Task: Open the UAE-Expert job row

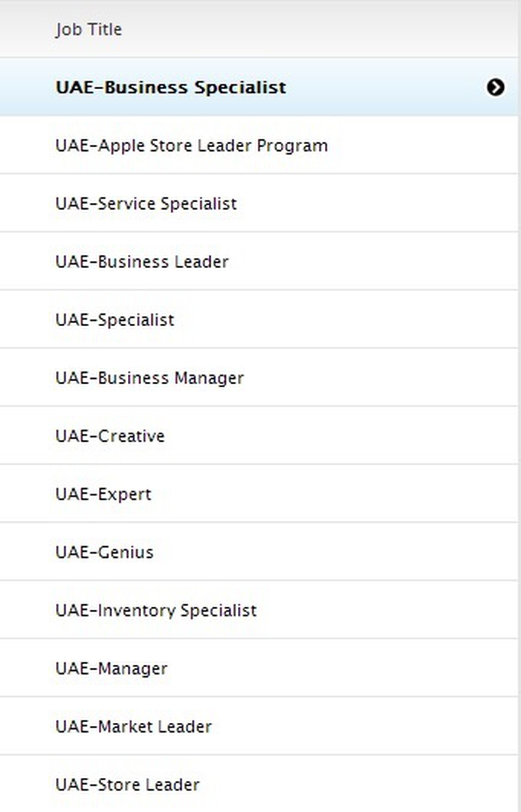Action: coord(104,495)
